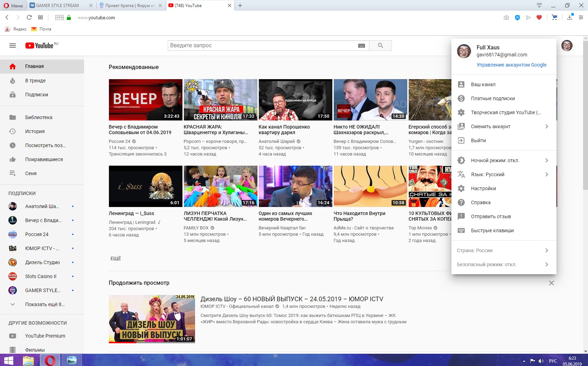This screenshot has height=366, width=588.
Task: Click the Справка question mark icon
Action: (461, 202)
